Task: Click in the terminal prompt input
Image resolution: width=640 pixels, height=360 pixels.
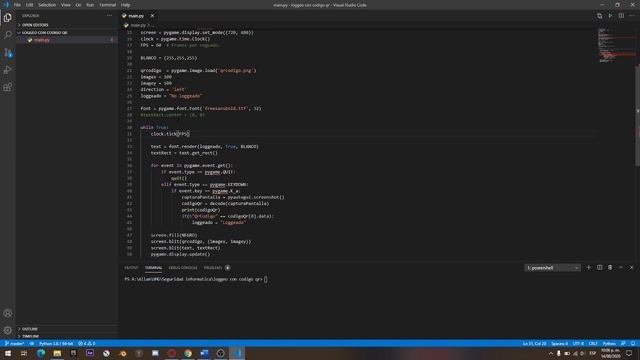Action: tap(266, 280)
